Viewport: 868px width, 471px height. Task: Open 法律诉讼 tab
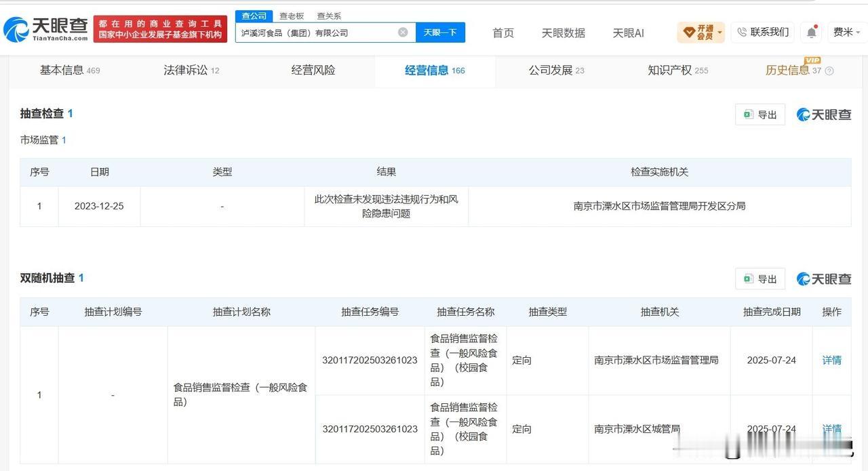coord(191,70)
